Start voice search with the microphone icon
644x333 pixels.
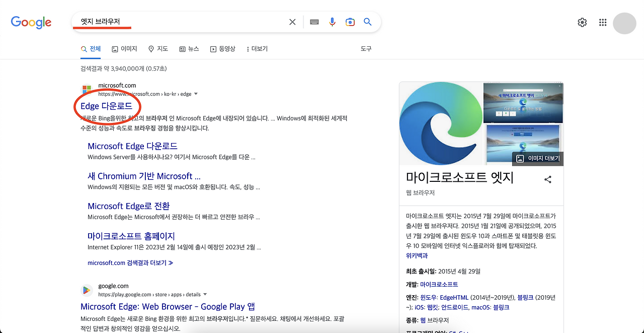[x=332, y=22]
